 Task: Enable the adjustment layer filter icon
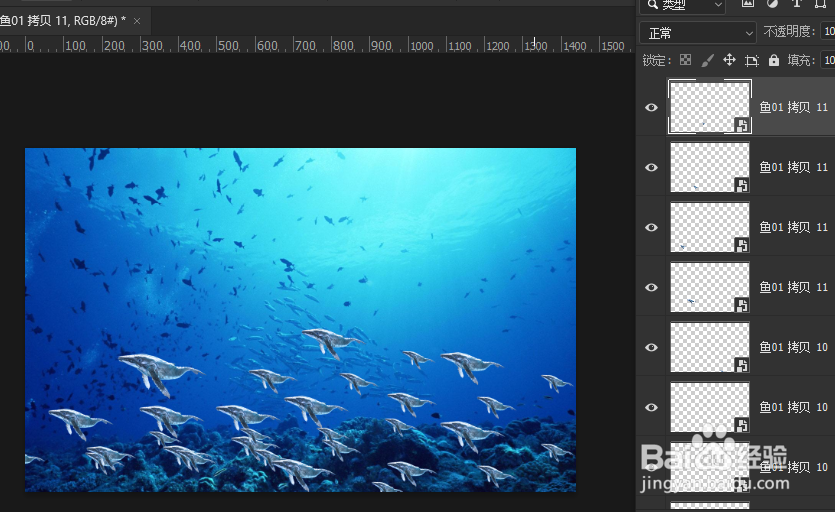[x=772, y=4]
